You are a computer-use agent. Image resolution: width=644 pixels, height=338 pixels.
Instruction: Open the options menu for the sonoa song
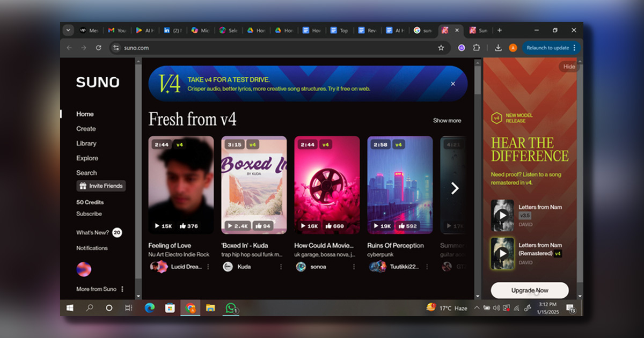354,267
